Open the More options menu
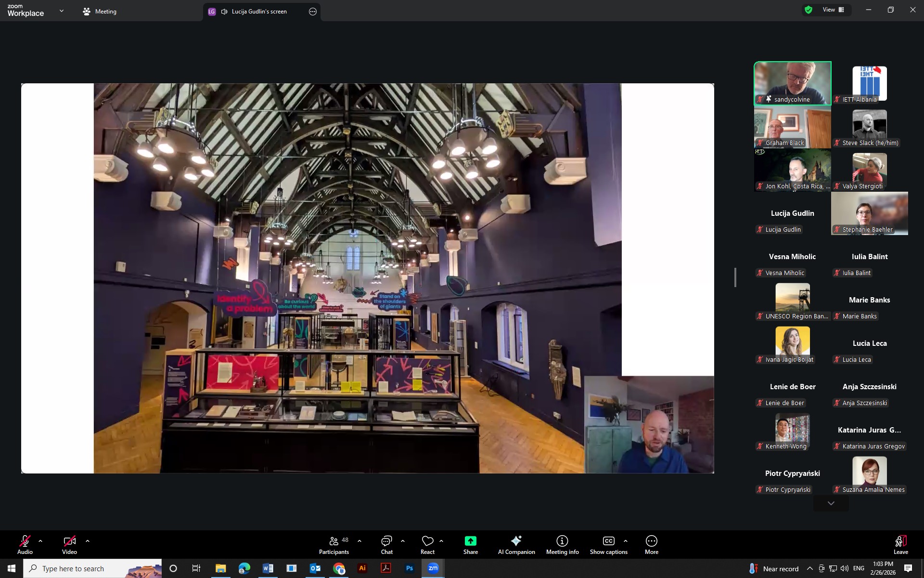 [651, 545]
